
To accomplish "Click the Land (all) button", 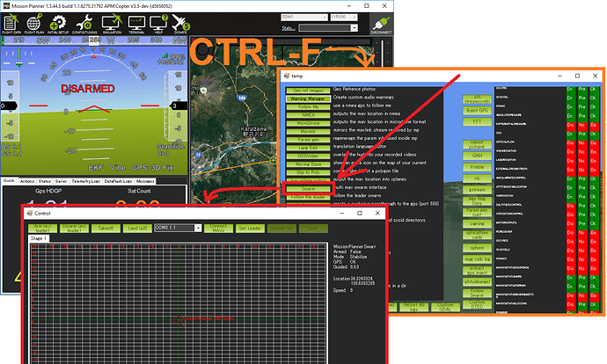I will [137, 229].
